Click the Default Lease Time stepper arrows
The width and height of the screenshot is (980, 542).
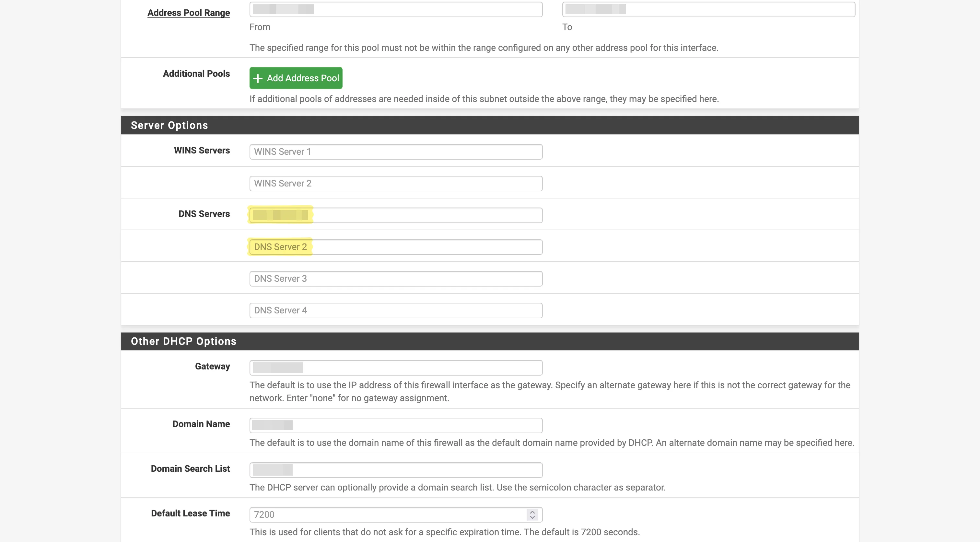pos(532,514)
